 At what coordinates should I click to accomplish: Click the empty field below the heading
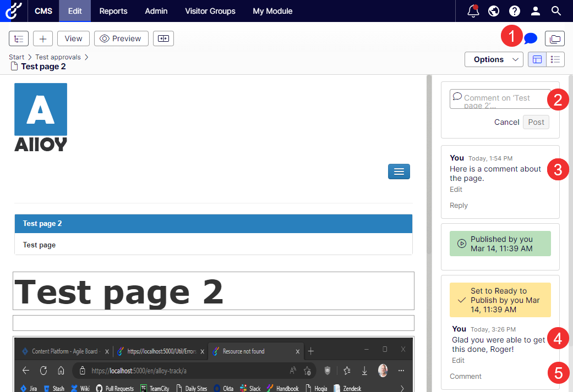click(214, 323)
